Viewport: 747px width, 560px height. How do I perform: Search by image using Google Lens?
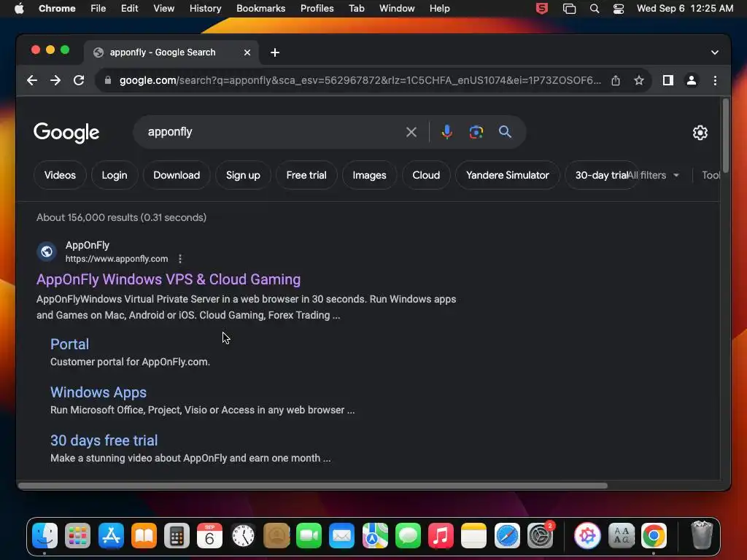click(476, 132)
